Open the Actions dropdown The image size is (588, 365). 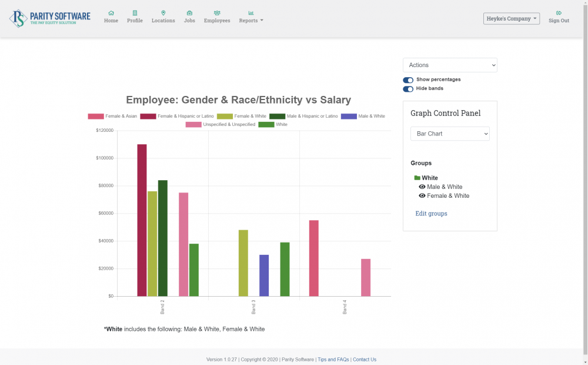coord(450,65)
